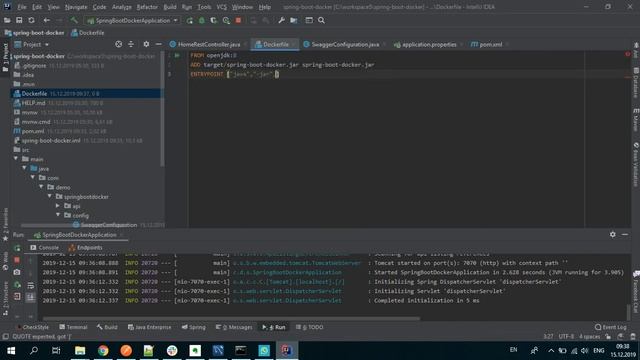
Task: Toggle soft-wrap in Run console
Action: 31,286
